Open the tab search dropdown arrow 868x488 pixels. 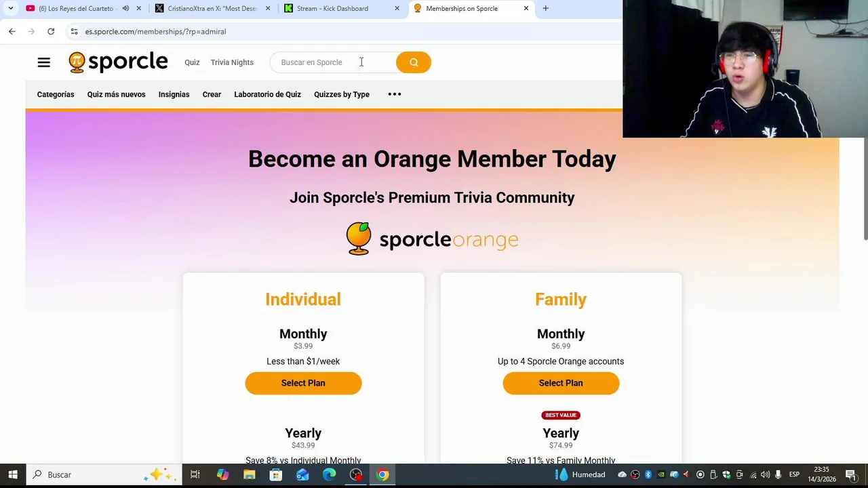(x=10, y=8)
